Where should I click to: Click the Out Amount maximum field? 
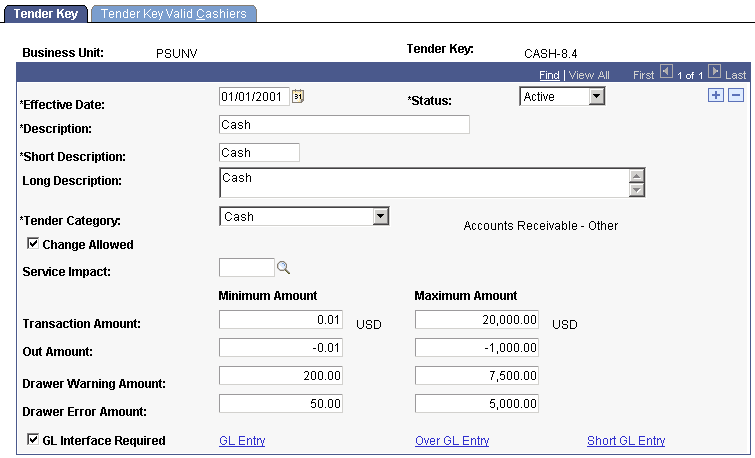pyautogui.click(x=477, y=347)
